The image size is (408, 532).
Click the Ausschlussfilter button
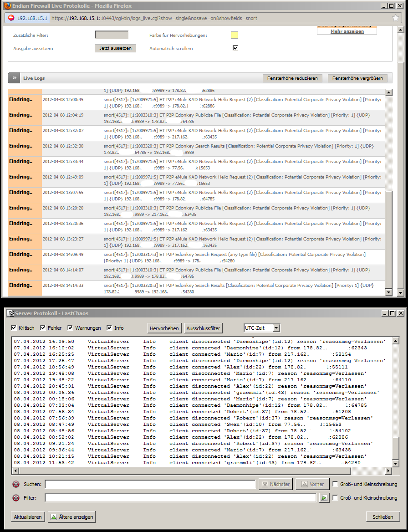coord(203,328)
